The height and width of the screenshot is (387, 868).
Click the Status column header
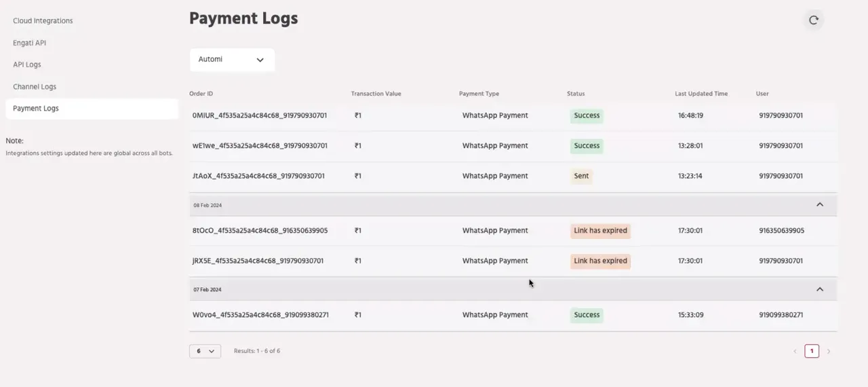pyautogui.click(x=576, y=94)
